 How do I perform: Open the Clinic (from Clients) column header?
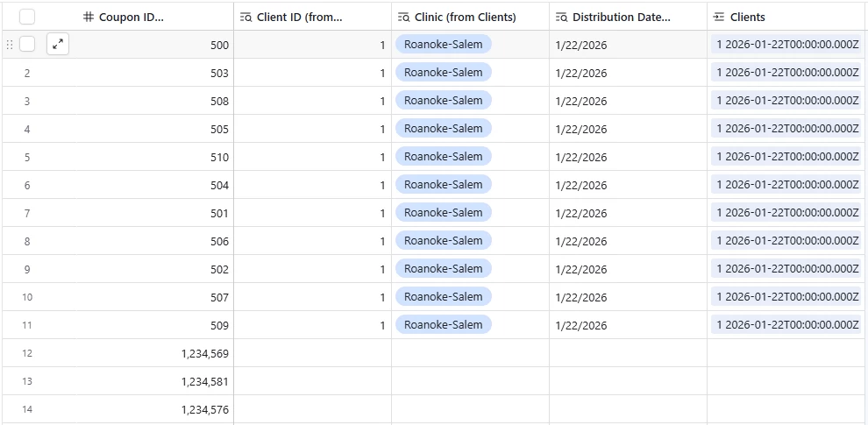[x=471, y=18]
